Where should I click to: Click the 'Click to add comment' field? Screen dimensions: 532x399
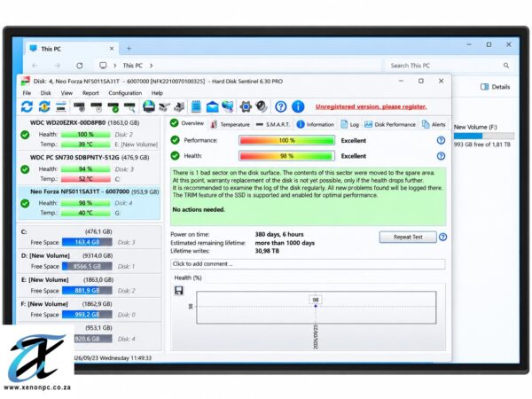[x=308, y=264]
